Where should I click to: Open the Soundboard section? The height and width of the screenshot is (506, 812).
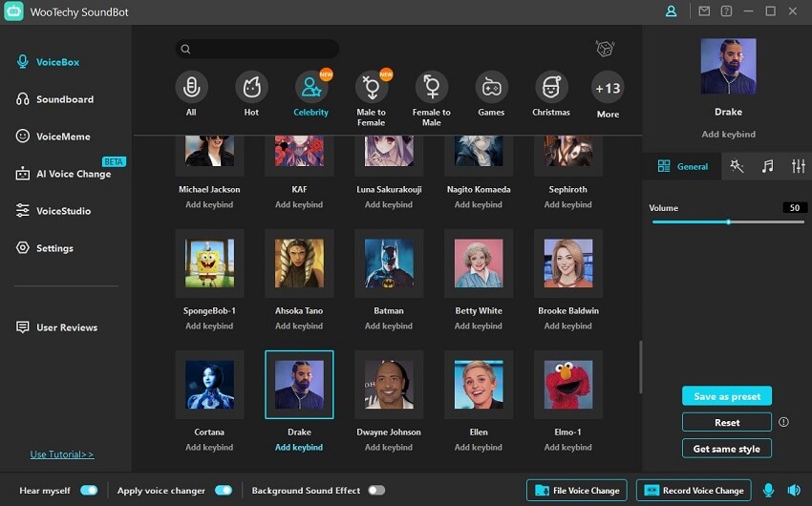click(x=65, y=99)
